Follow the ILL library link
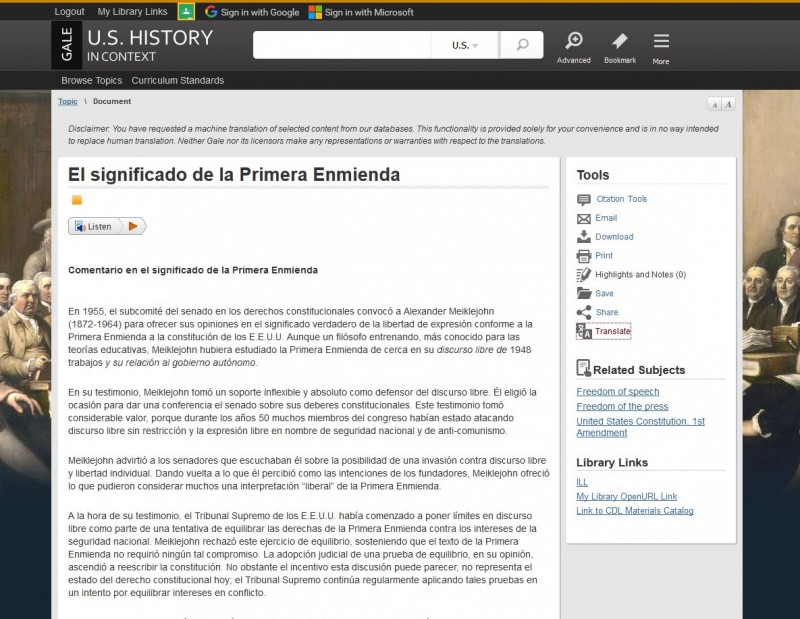Image resolution: width=800 pixels, height=619 pixels. click(x=582, y=482)
